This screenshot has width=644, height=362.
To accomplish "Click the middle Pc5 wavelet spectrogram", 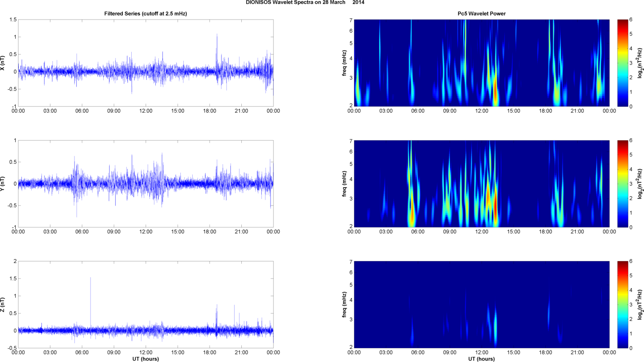I will 481,184.
